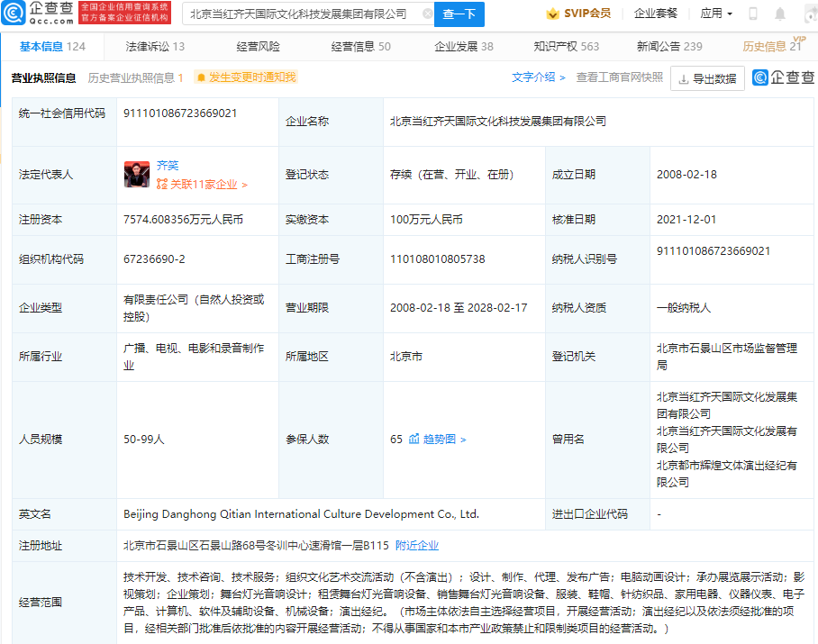Open 趋势图 chart for insured count
Screen dimensions: 818x644
[x=437, y=440]
